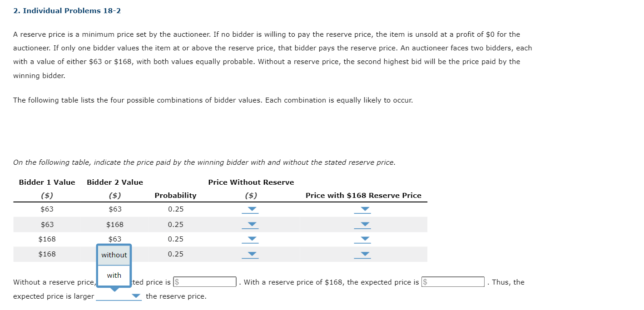Open reserve price dropdown in $168/$63 row

[362, 239]
